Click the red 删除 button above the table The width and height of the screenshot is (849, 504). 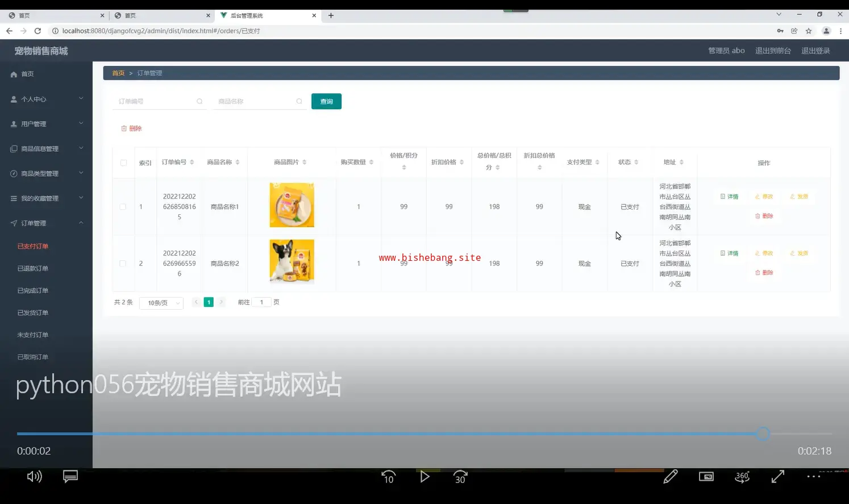pyautogui.click(x=131, y=128)
